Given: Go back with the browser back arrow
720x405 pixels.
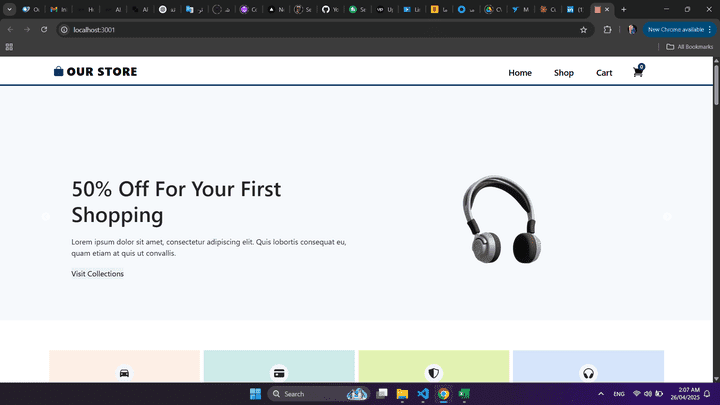Looking at the screenshot, I should [10, 29].
